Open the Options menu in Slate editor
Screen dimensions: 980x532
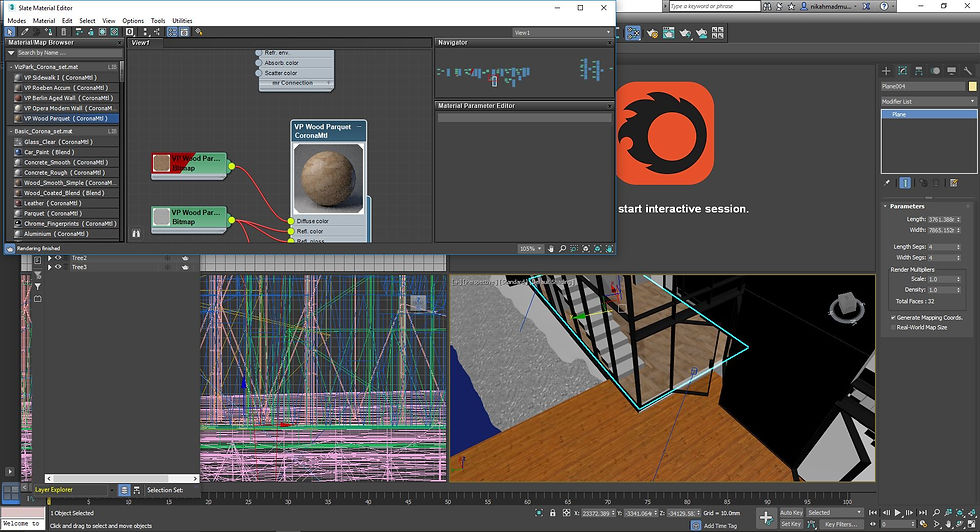click(133, 21)
